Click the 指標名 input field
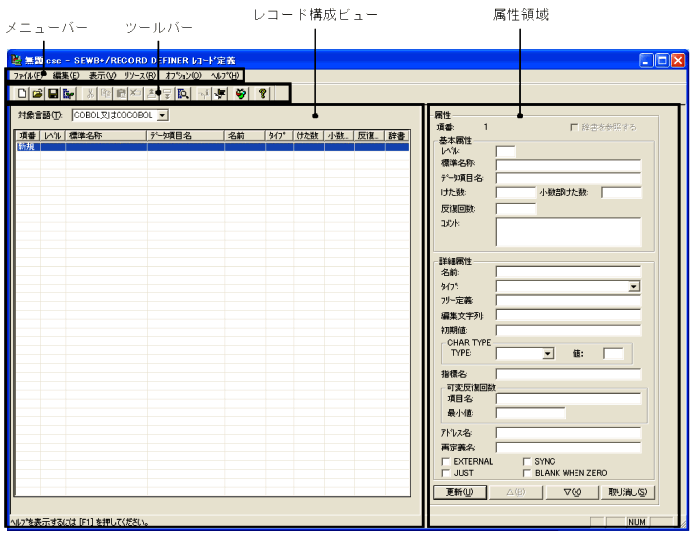Image resolution: width=692 pixels, height=534 pixels. click(x=568, y=374)
